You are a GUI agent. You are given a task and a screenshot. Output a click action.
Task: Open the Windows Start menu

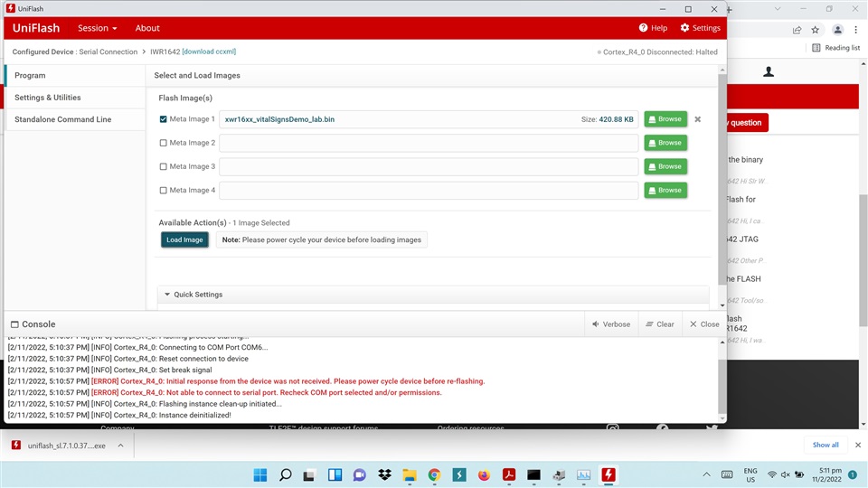[x=260, y=474]
